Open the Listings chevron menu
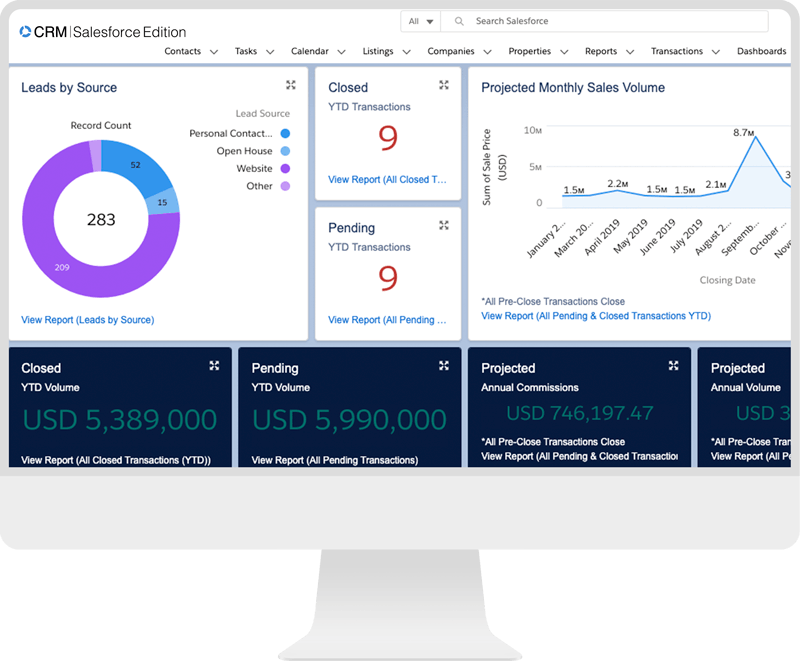Image resolution: width=800 pixels, height=661 pixels. 407,52
